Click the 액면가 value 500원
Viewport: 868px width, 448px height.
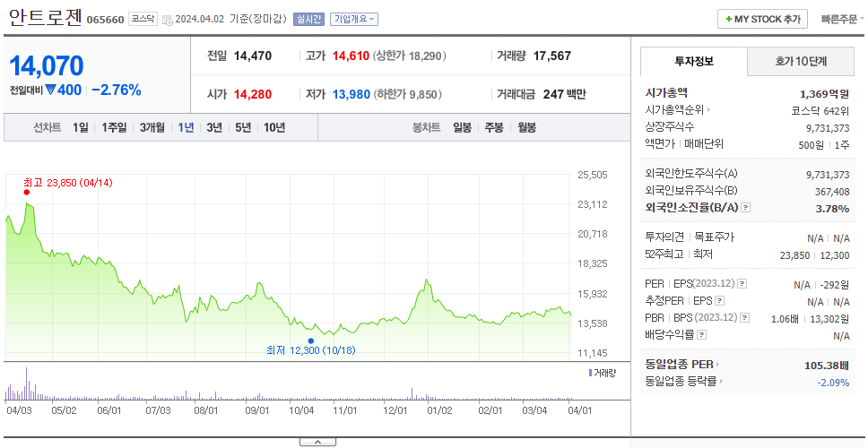tap(810, 145)
